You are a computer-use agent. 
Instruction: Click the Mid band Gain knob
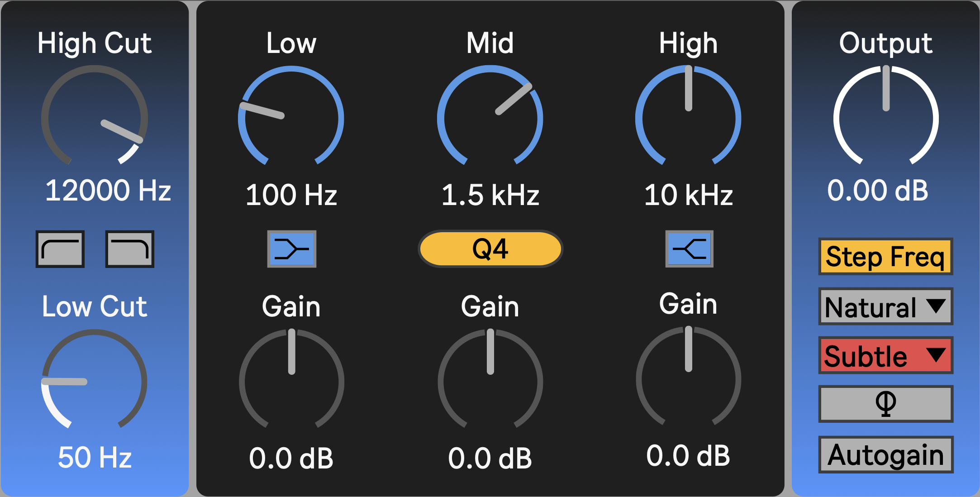pos(490,382)
